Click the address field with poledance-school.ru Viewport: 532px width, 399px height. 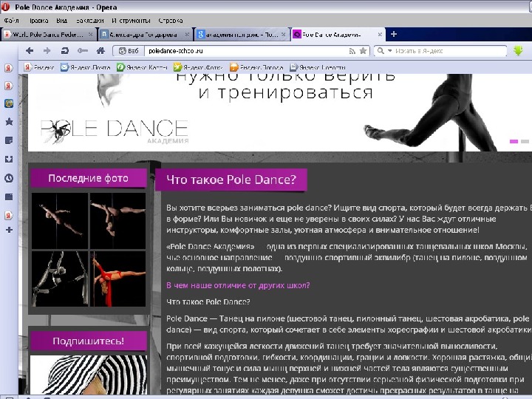pos(246,51)
